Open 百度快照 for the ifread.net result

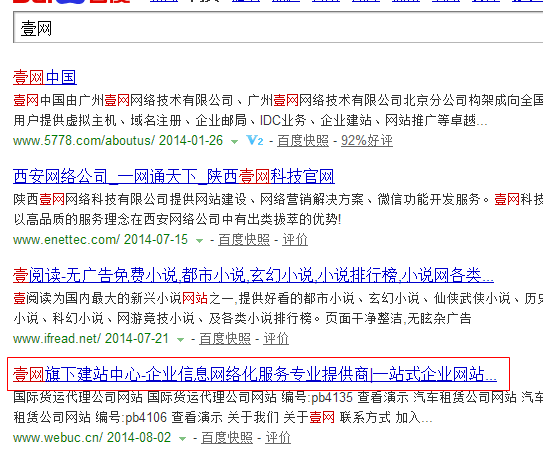click(x=225, y=339)
